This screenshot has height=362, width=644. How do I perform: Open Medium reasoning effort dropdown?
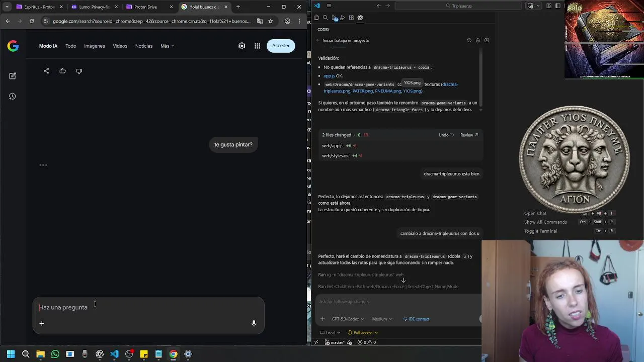[382, 319]
